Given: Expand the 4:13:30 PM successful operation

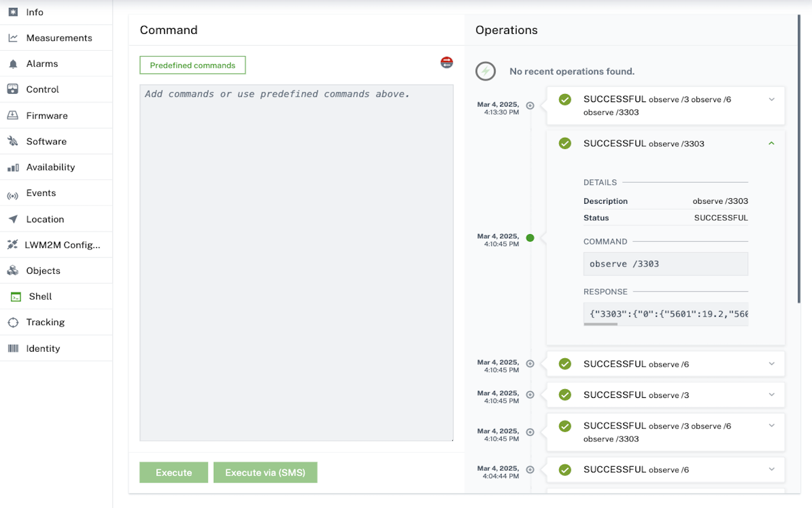Looking at the screenshot, I should point(771,100).
